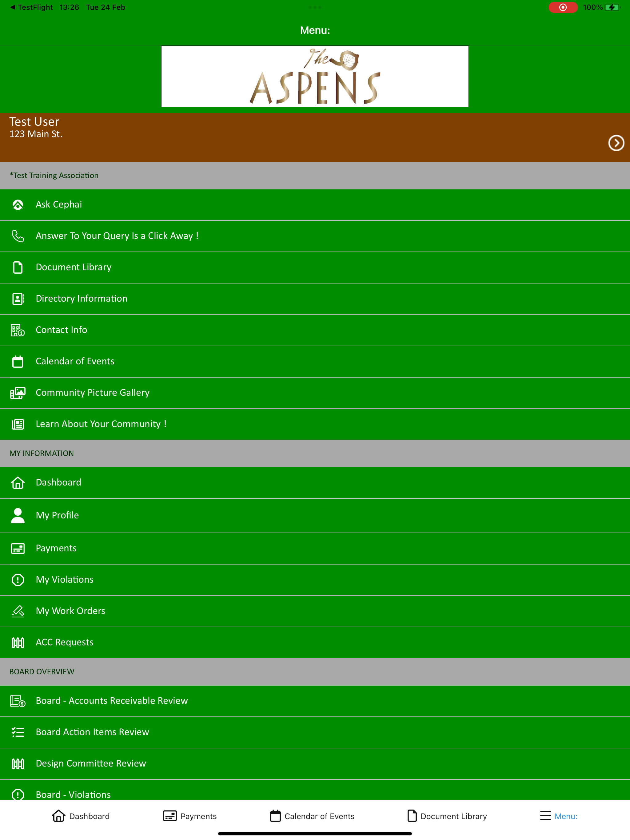View My Violations
This screenshot has height=840, width=630.
point(315,580)
